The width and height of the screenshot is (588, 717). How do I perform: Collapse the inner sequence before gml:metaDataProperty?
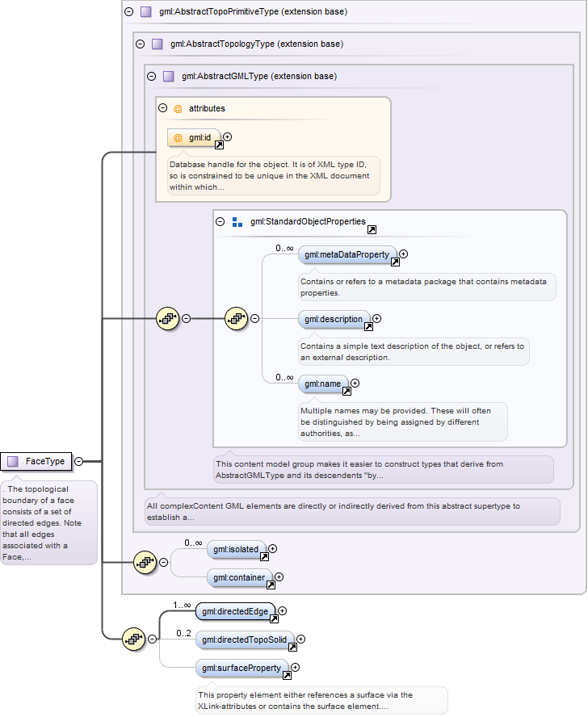[255, 319]
